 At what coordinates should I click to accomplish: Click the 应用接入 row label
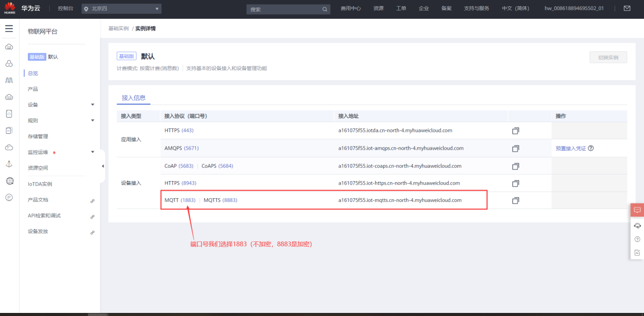coord(131,139)
